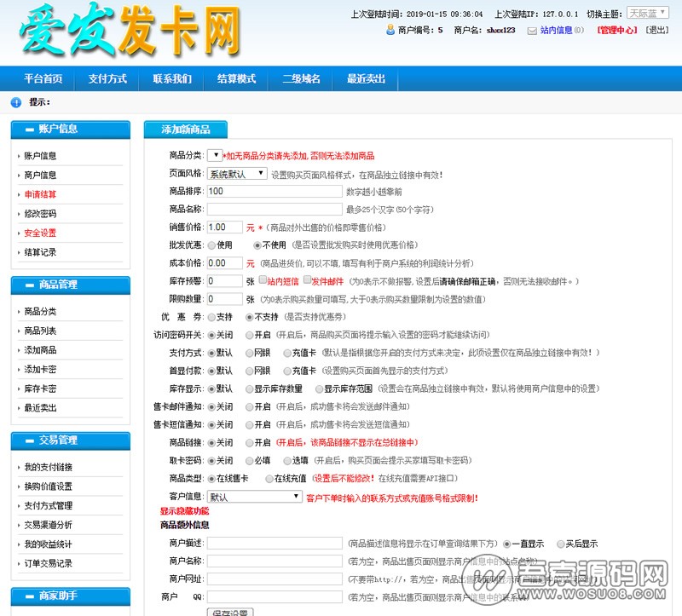
Task: Open the 商品分类 dropdown
Action: click(214, 156)
